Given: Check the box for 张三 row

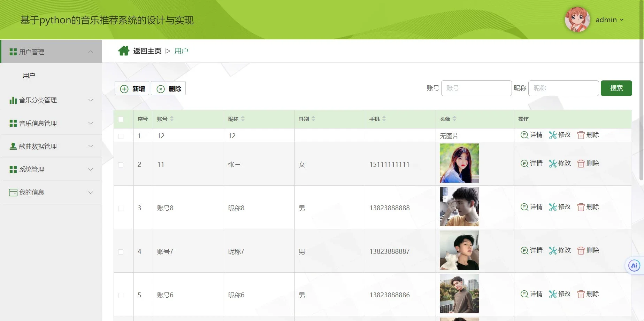Looking at the screenshot, I should 121,165.
